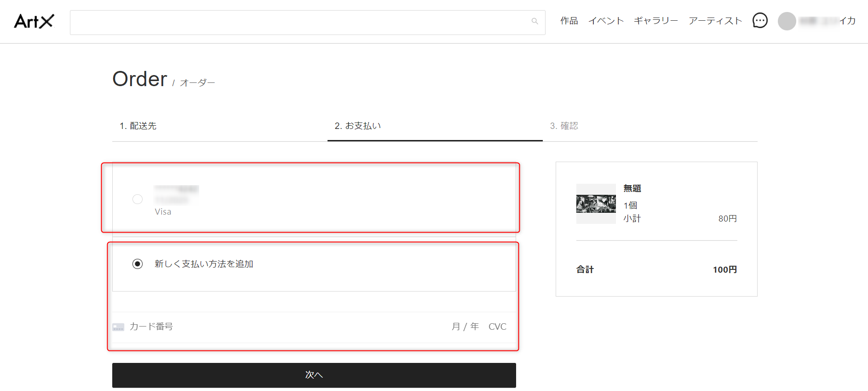Select the 2. お支払い tab

click(435, 126)
